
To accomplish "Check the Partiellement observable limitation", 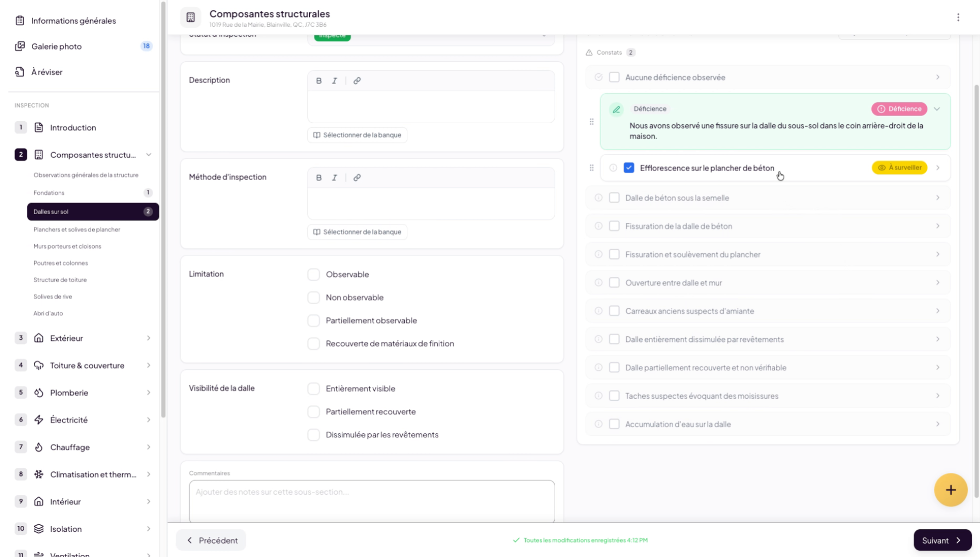I will pos(313,321).
